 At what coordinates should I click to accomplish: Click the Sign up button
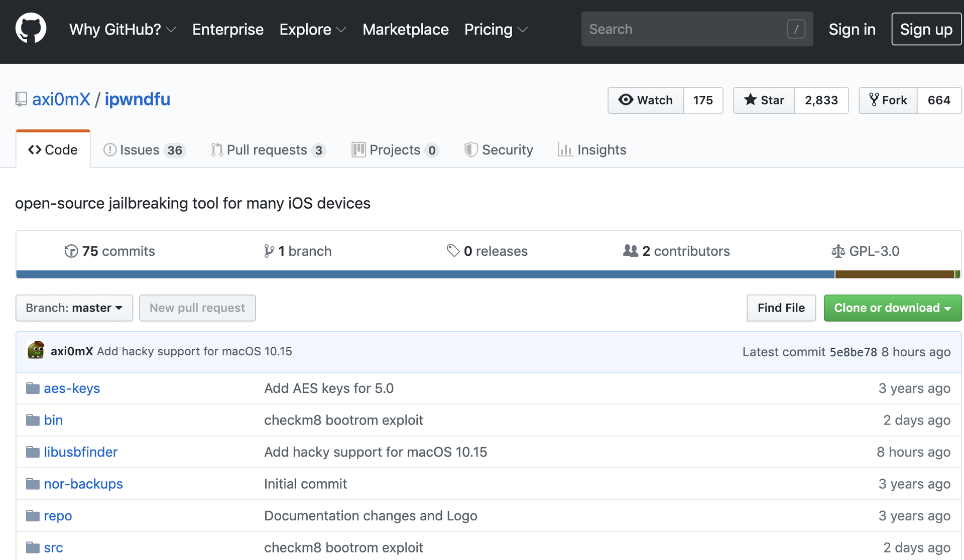(926, 29)
